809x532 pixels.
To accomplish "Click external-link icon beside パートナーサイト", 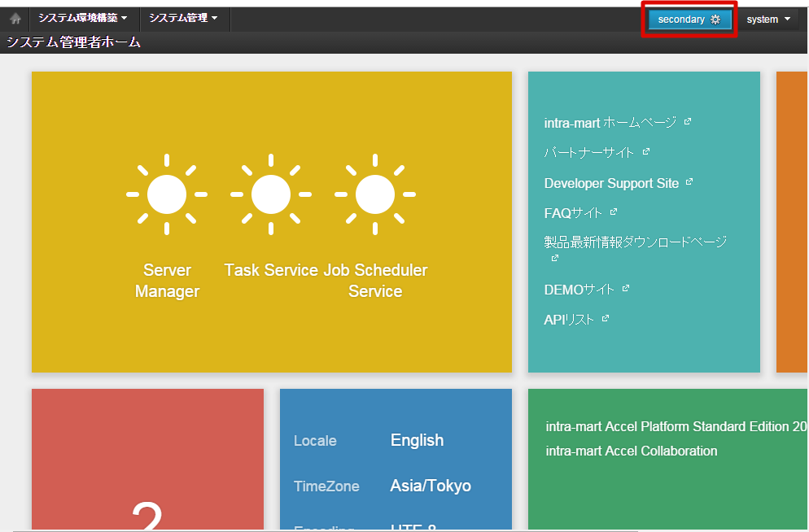I will pos(646,151).
